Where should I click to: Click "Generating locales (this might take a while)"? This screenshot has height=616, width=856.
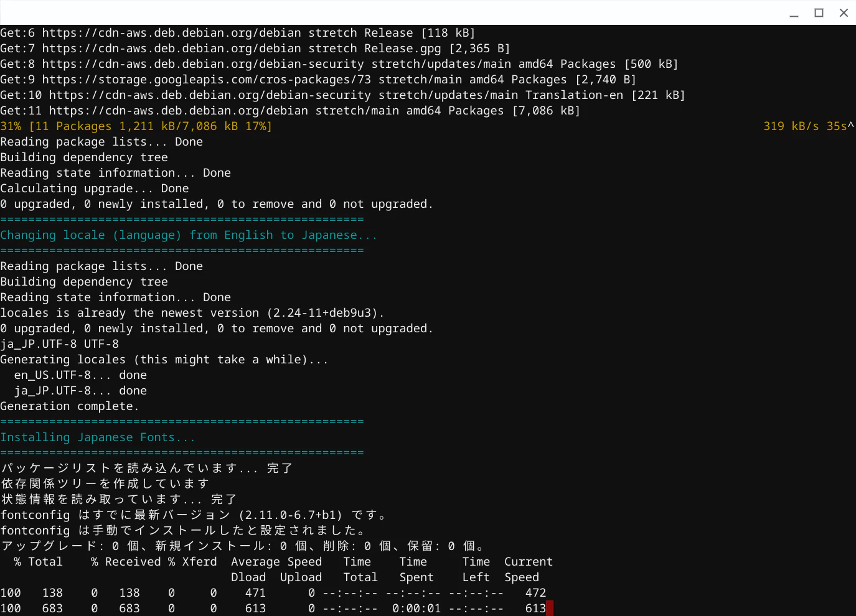[x=164, y=360]
